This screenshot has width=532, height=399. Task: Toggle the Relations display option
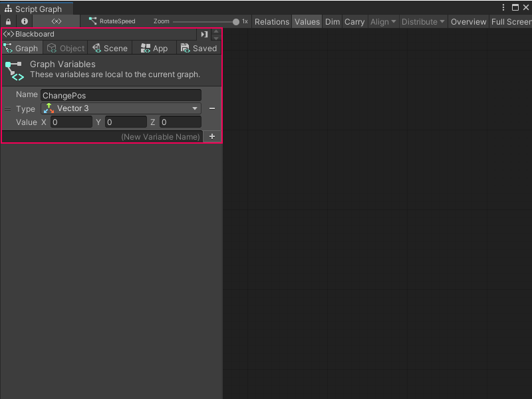tap(271, 21)
